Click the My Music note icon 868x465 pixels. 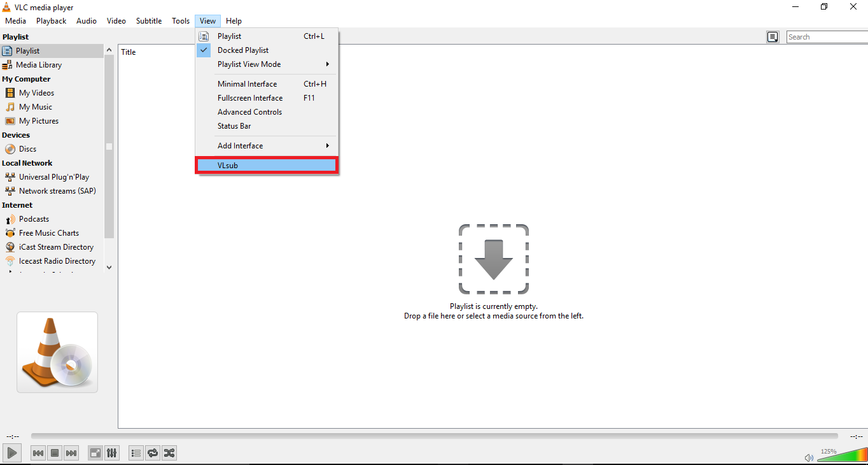tap(10, 107)
